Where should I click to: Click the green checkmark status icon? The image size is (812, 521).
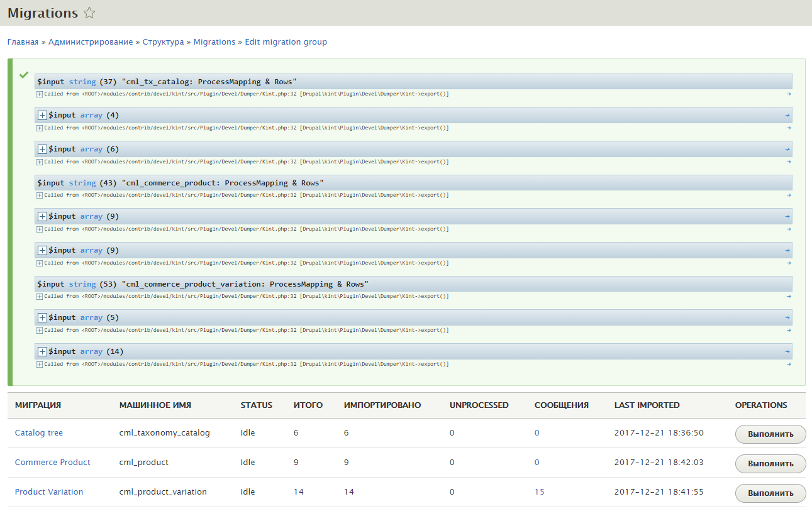tap(24, 75)
